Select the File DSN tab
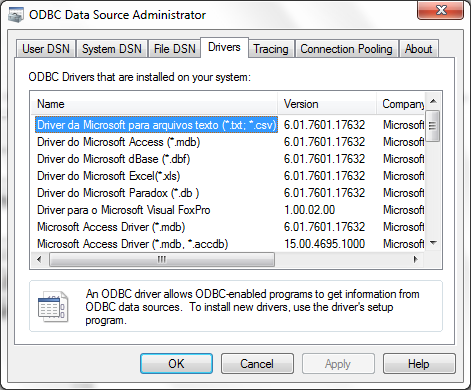 click(174, 49)
